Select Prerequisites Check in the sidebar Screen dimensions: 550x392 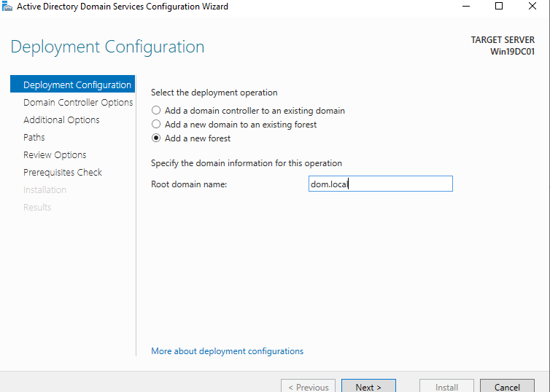pyautogui.click(x=63, y=173)
